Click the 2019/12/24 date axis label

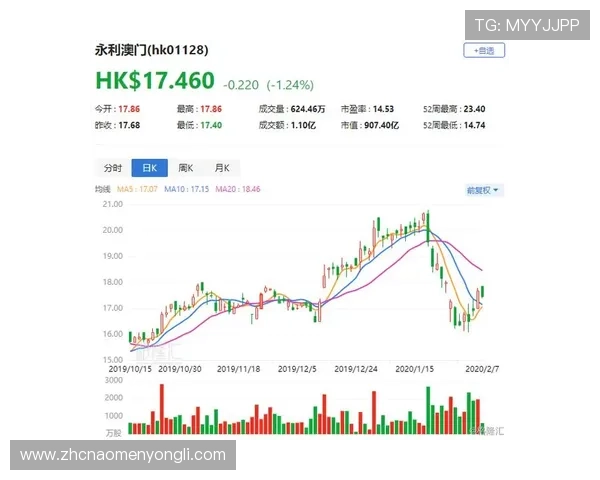point(356,369)
